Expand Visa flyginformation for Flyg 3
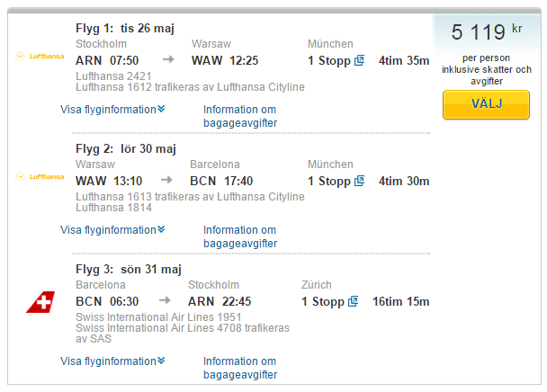This screenshot has width=547, height=392. (x=112, y=361)
